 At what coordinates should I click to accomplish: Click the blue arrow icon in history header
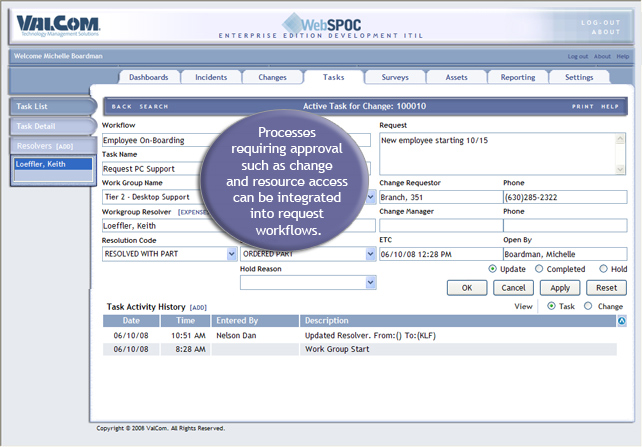coord(622,321)
